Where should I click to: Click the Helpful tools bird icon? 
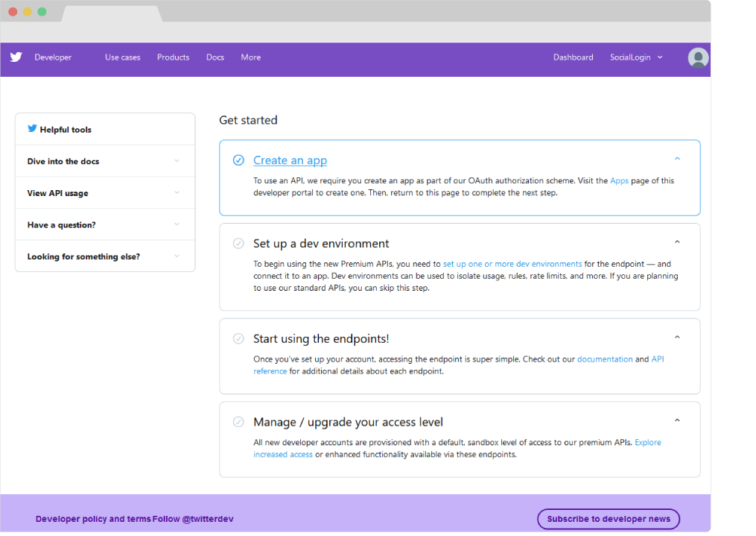point(32,128)
